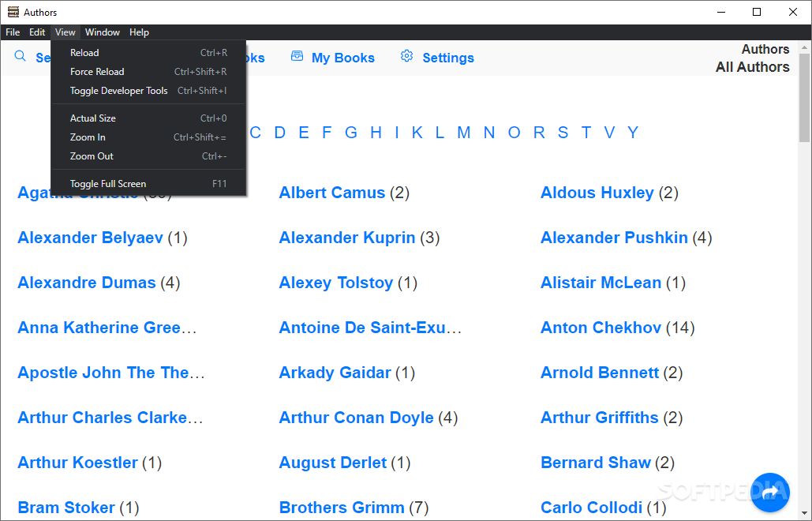Jump to authors starting with C

click(256, 133)
